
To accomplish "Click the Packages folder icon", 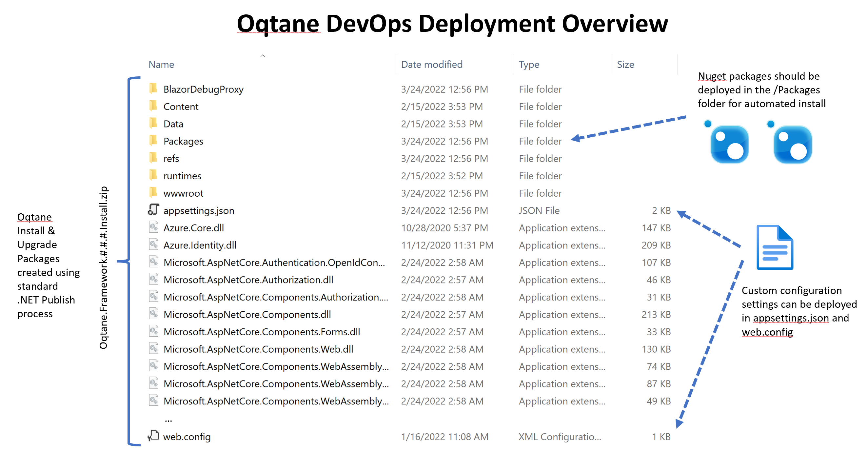I will 153,141.
